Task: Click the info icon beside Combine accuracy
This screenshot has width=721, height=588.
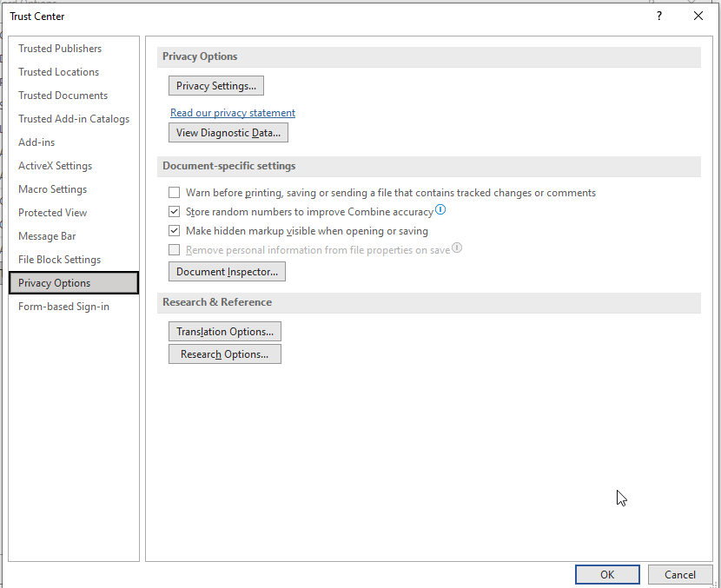Action: pyautogui.click(x=440, y=209)
